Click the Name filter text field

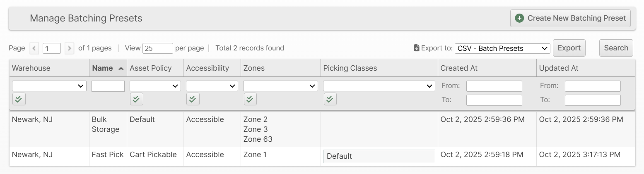click(x=108, y=86)
